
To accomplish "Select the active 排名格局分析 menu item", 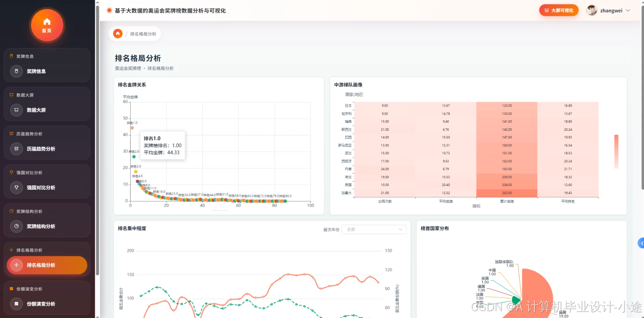I will [47, 265].
